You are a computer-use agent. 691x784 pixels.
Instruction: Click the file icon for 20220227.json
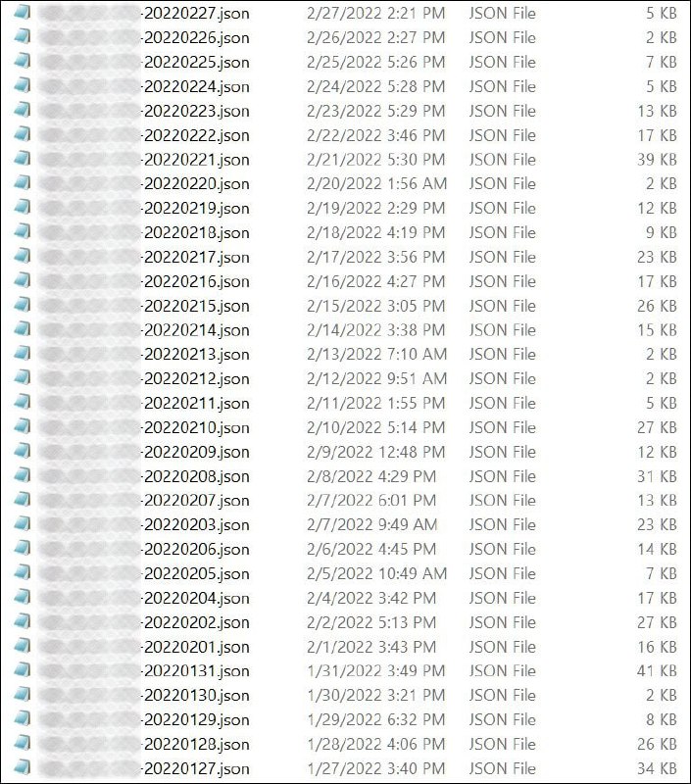[x=23, y=12]
